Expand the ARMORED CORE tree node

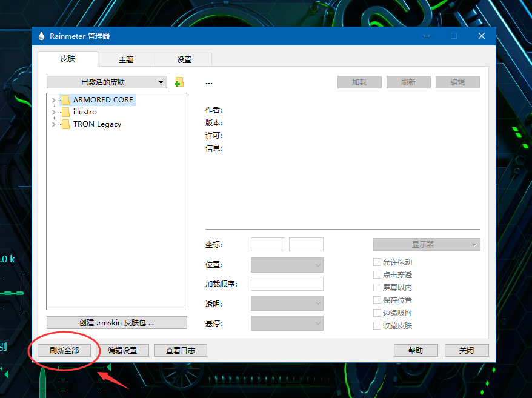(x=53, y=100)
